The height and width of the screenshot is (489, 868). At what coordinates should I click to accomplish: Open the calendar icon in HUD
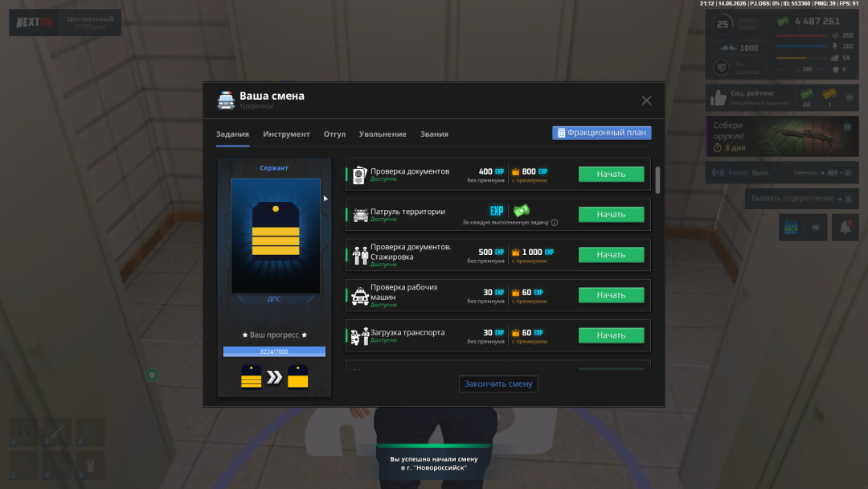pos(791,228)
